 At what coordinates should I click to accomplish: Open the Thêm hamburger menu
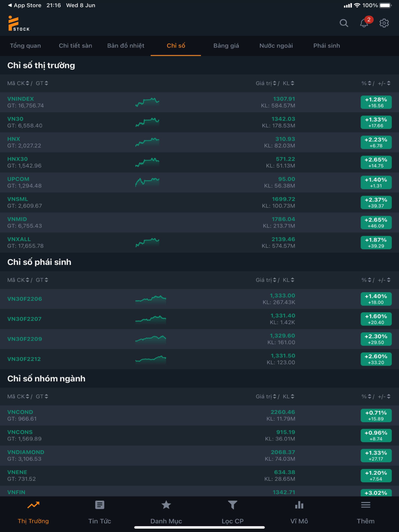(365, 505)
